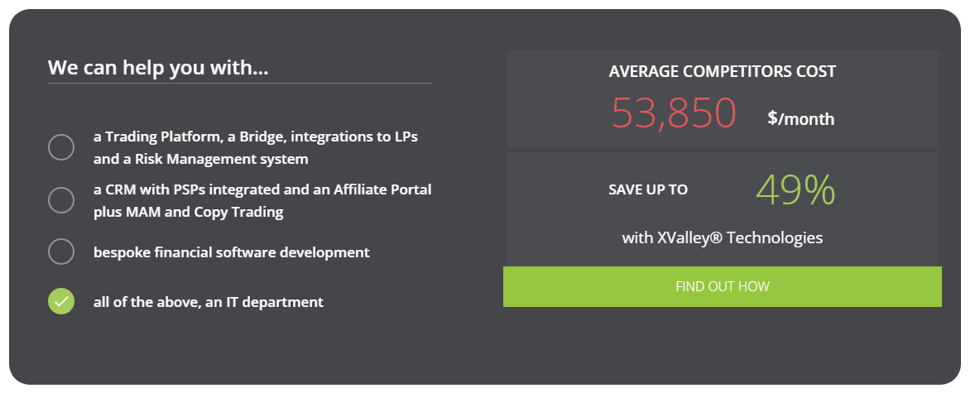980x393 pixels.
Task: Toggle the green checked 'all of the above' circle
Action: [x=61, y=302]
